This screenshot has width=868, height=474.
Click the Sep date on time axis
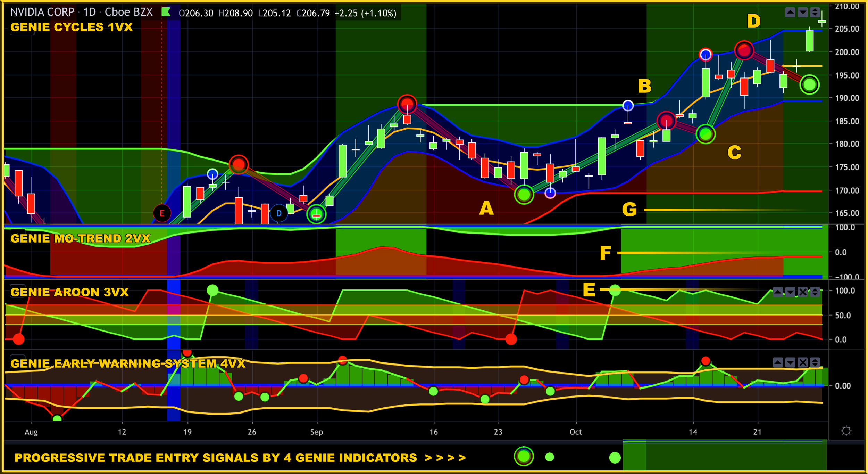(317, 432)
